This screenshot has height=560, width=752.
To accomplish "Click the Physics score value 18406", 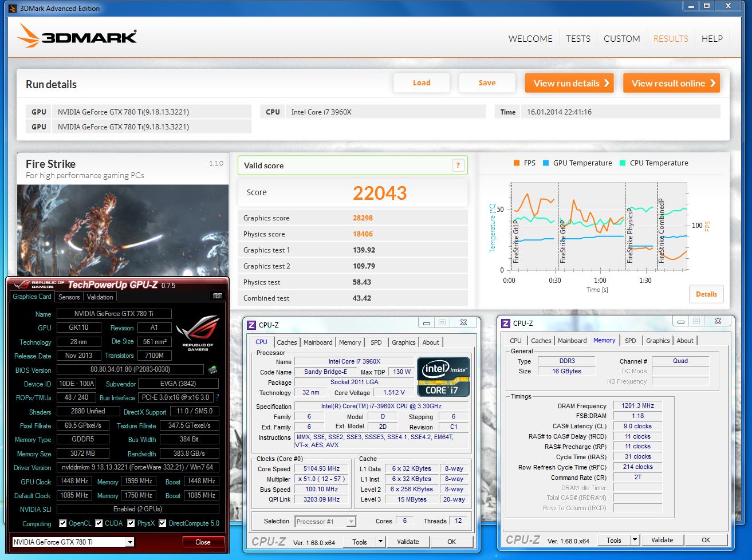I will [x=363, y=234].
